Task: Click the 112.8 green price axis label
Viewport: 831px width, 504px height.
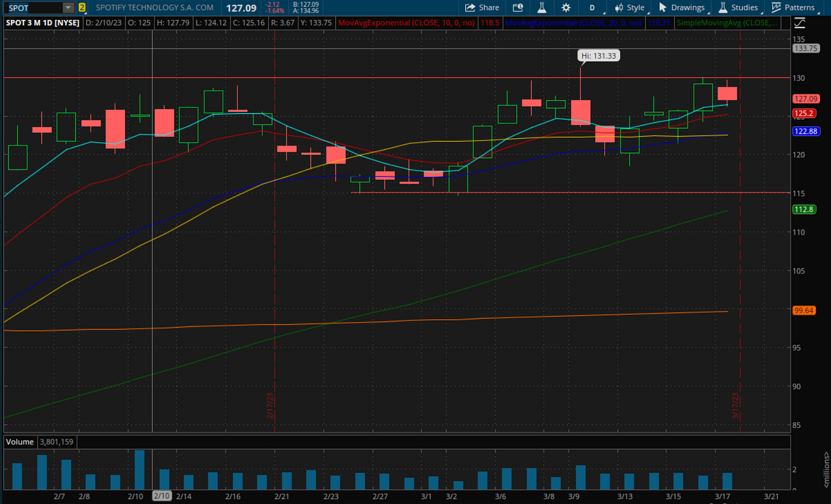Action: pos(804,209)
